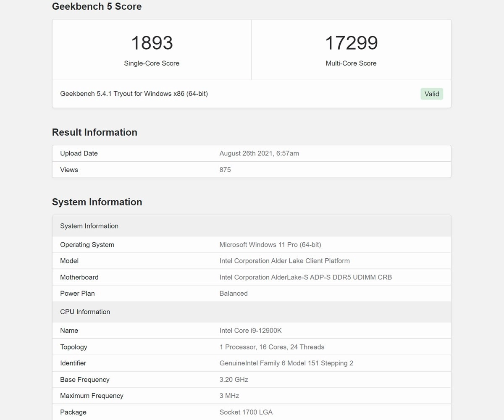The width and height of the screenshot is (504, 420).
Task: Click the date August 26th 2021, 6:57am
Action: (x=259, y=153)
